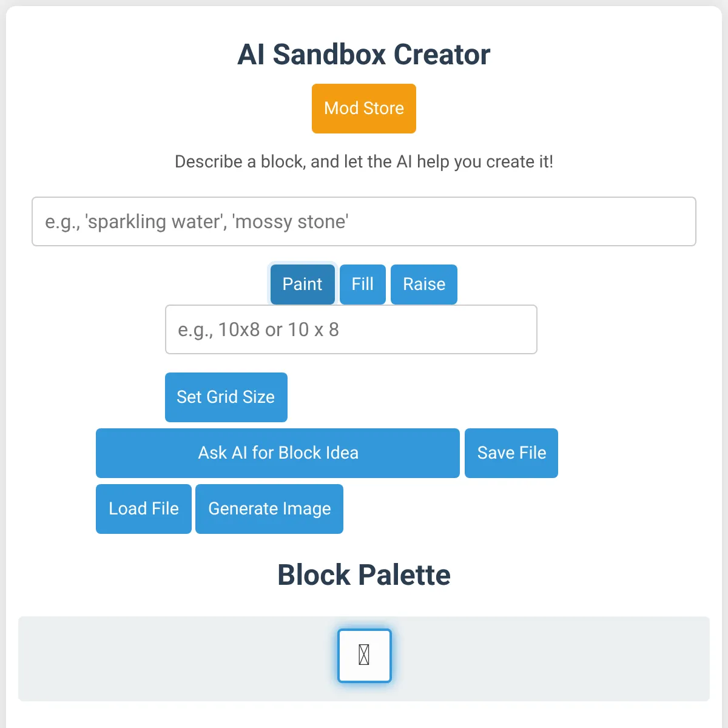Image resolution: width=728 pixels, height=728 pixels.
Task: Ask AI for a Block Idea
Action: [278, 453]
